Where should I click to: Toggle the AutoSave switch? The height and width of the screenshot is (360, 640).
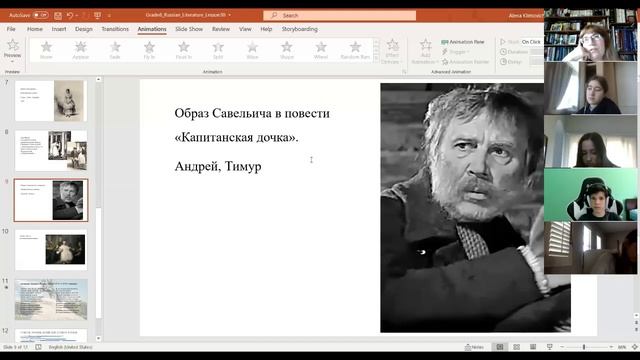click(x=40, y=15)
